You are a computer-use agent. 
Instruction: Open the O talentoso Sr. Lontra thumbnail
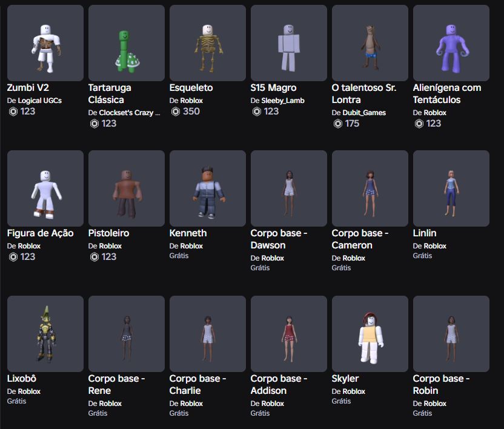[x=370, y=43]
